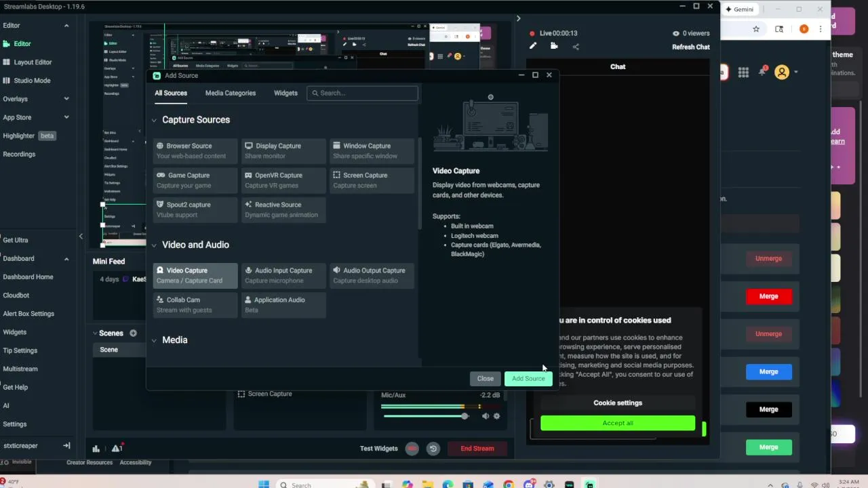Open Cookie settings button
The image size is (868, 488).
tap(618, 403)
